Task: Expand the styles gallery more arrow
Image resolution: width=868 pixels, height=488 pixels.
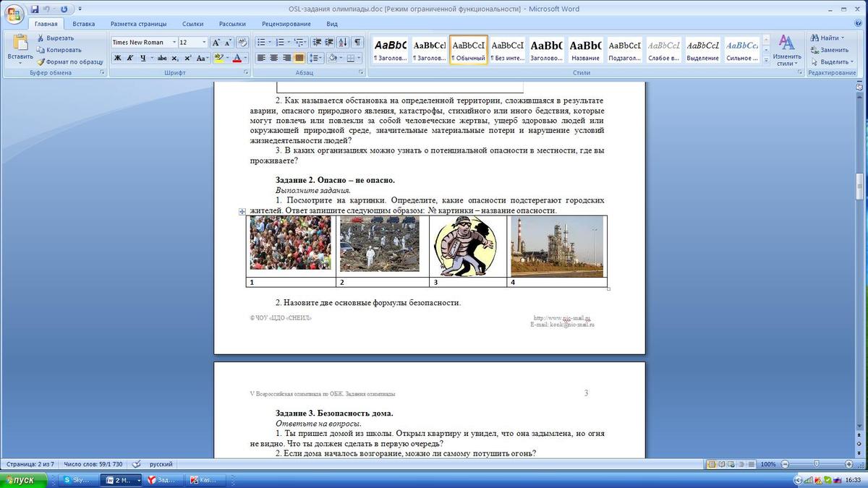Action: (766, 61)
